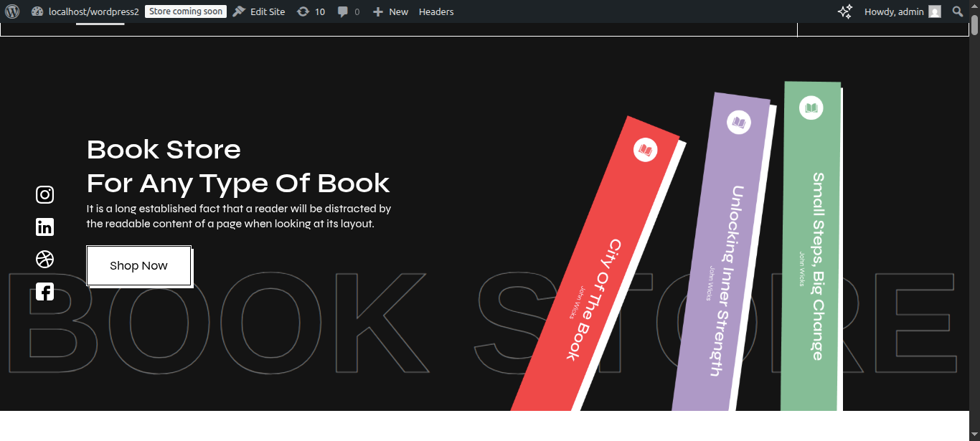980x441 pixels.
Task: Open the LinkedIn social icon
Action: [44, 227]
